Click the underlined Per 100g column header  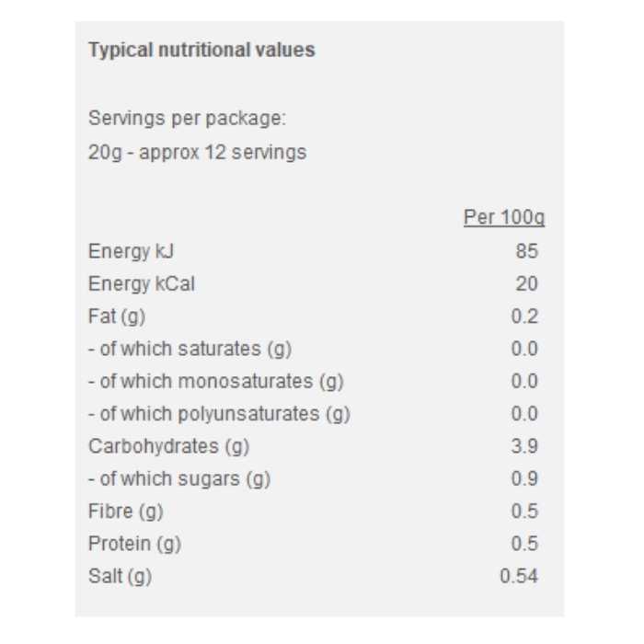504,218
